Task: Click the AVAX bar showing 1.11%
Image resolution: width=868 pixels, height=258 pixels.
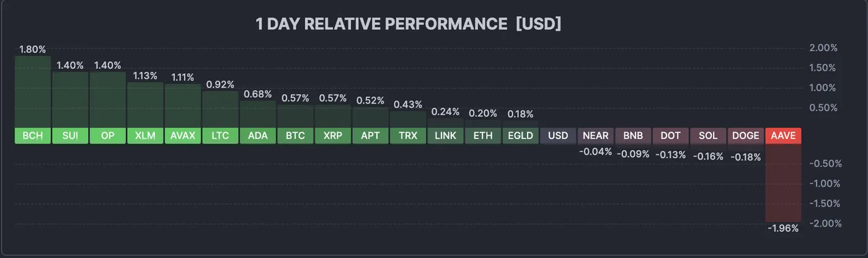Action: click(x=183, y=105)
